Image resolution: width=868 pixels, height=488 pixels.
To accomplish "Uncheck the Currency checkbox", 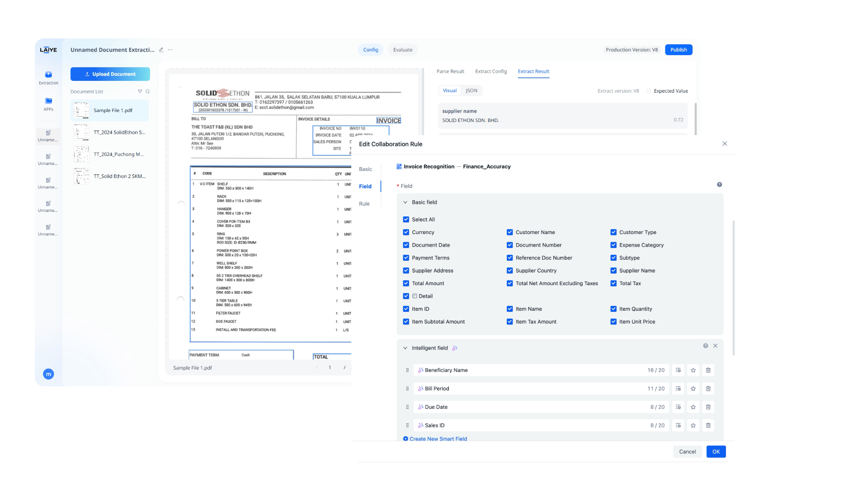I will tap(406, 232).
